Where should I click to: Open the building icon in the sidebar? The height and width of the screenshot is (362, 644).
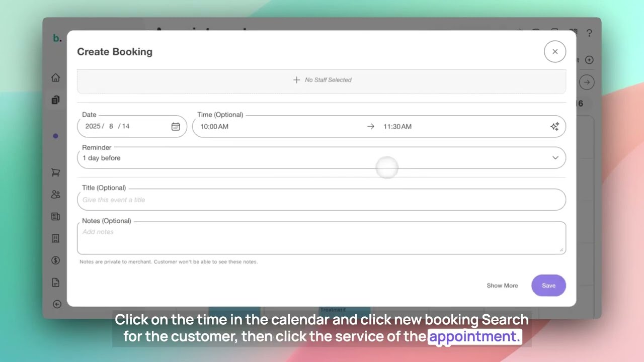point(56,238)
